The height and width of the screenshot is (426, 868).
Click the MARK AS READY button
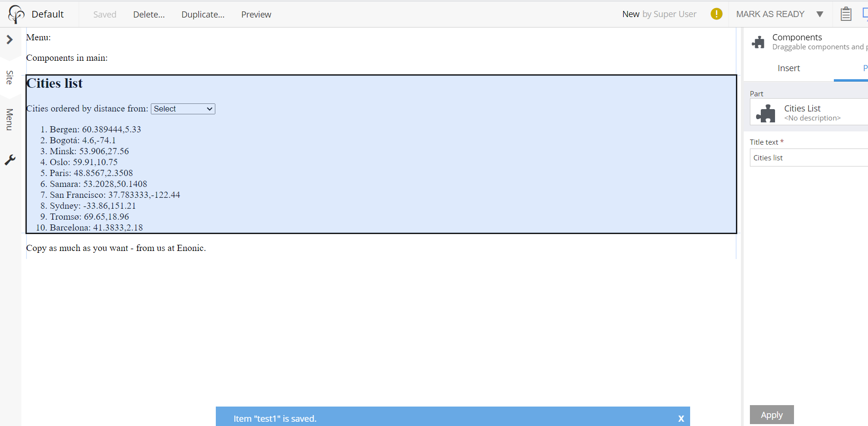point(770,14)
